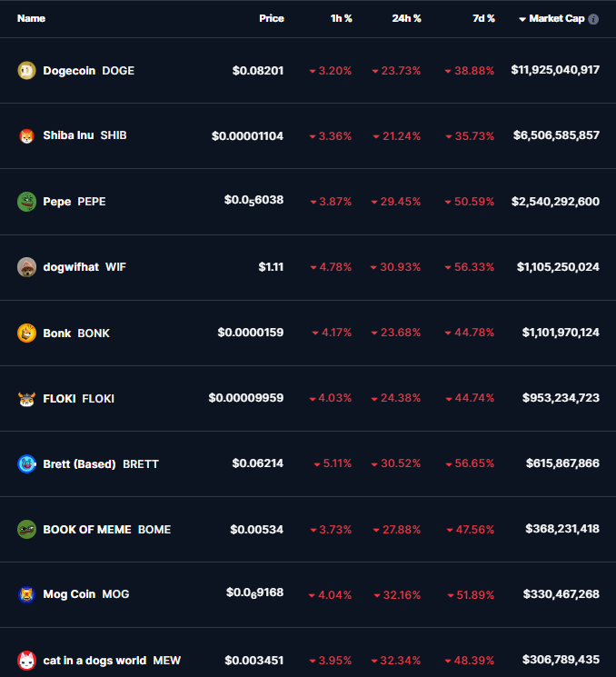Sort by 1h % column header
This screenshot has height=677, width=616.
(x=341, y=18)
